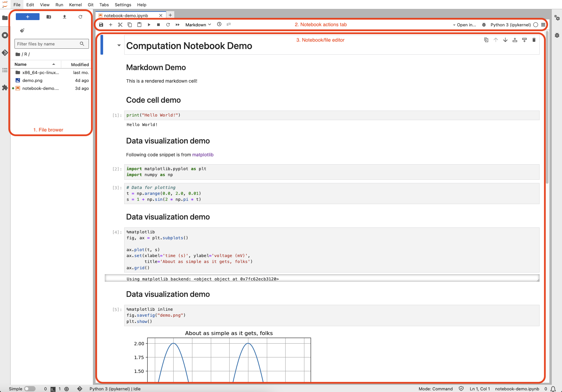Paste cell from the clipboard icon
The image size is (562, 392).
(139, 25)
